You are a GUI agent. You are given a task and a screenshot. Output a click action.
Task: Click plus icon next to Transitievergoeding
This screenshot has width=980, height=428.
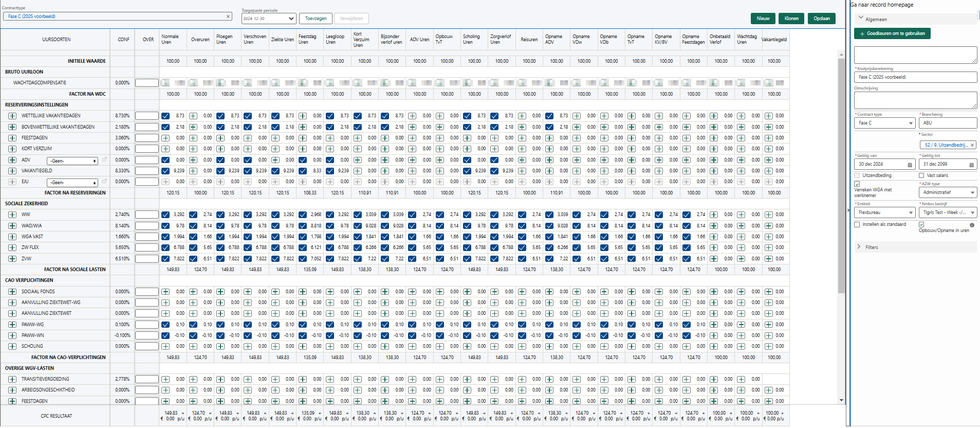tap(12, 379)
